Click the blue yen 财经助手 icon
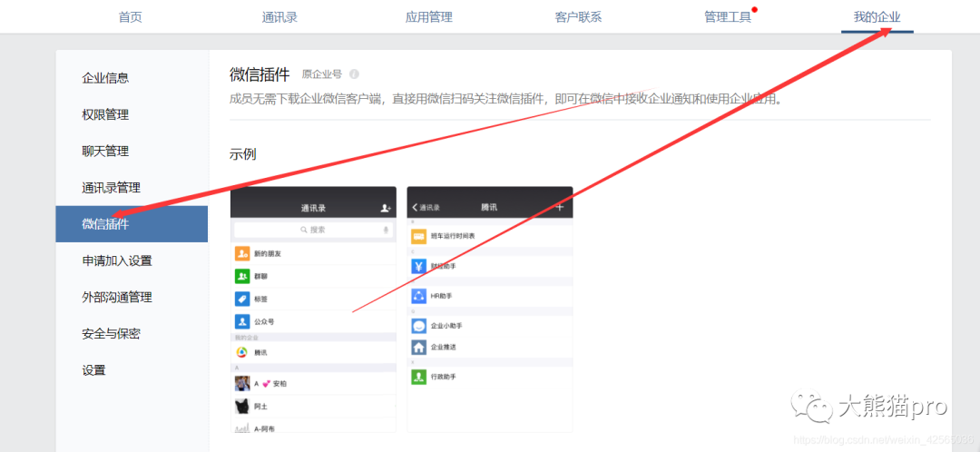Screen dimensions: 980x452 click(418, 266)
